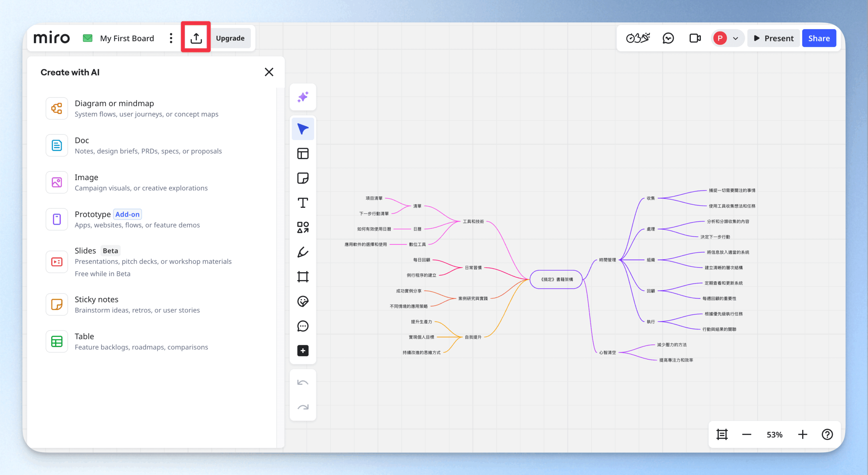Select the sticky note tool in toolbar
This screenshot has width=868, height=475.
303,178
